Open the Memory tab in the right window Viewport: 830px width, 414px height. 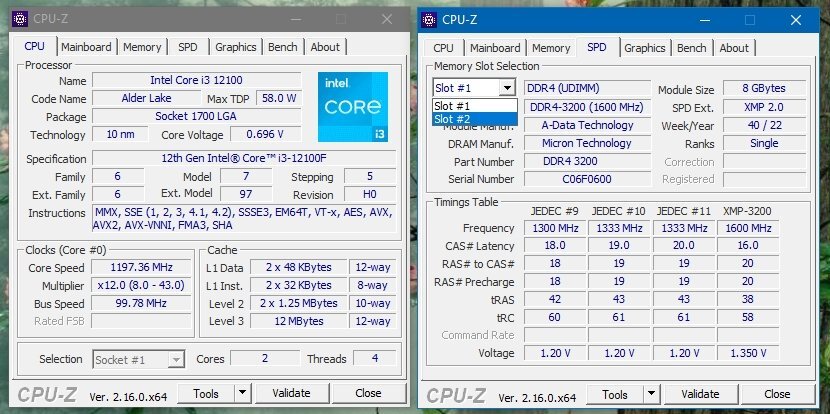[x=551, y=48]
